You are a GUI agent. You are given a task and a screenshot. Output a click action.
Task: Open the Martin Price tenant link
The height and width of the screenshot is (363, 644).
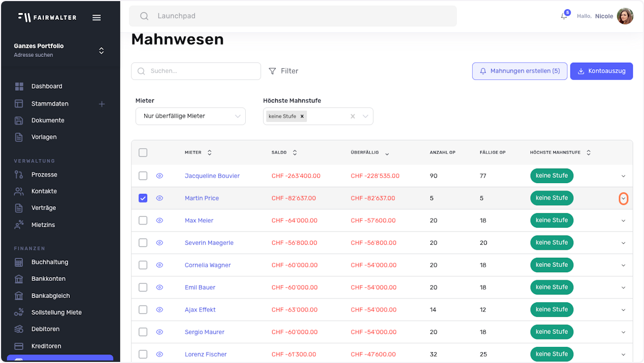tap(202, 198)
